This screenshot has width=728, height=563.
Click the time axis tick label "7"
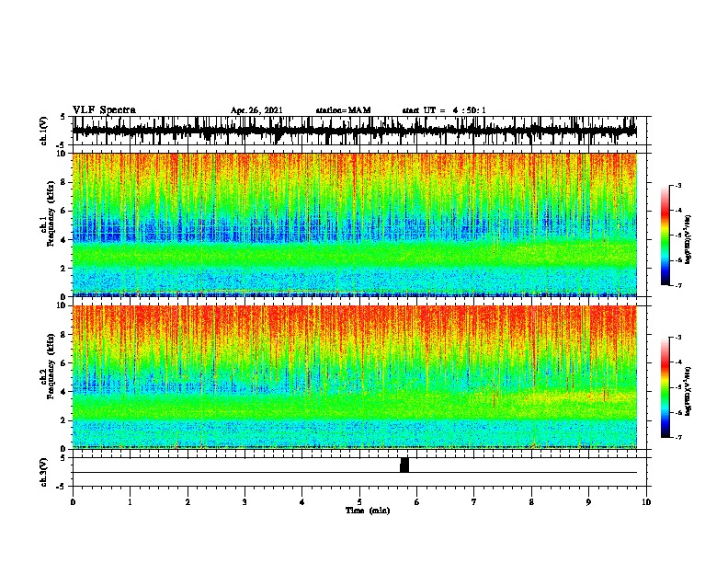(x=474, y=502)
